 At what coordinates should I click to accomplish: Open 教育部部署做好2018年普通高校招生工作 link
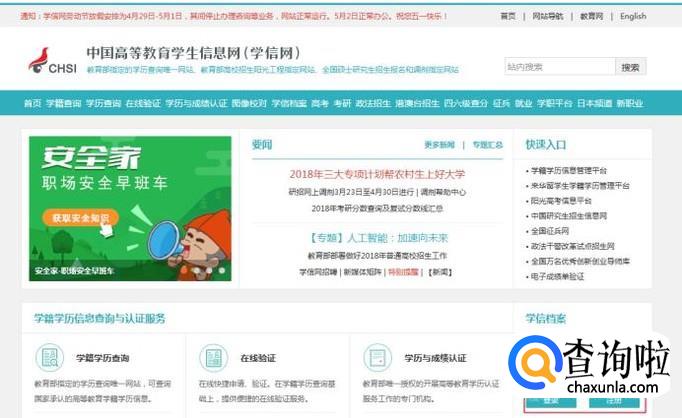(x=377, y=256)
